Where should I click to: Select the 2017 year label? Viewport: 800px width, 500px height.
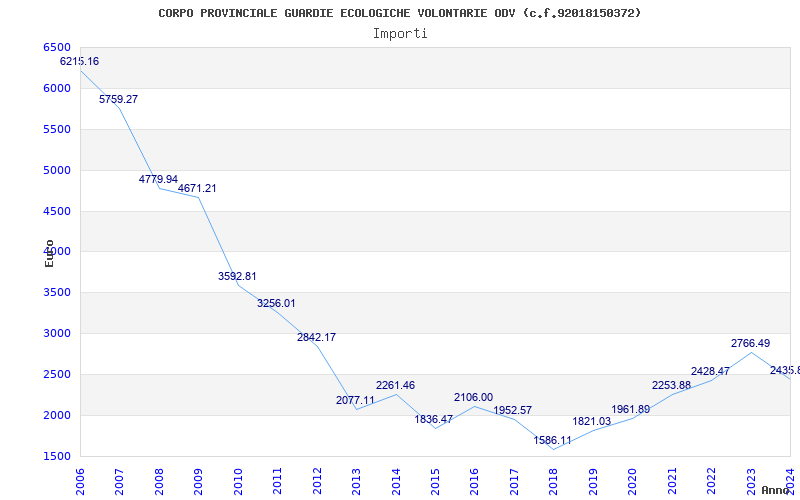(514, 482)
